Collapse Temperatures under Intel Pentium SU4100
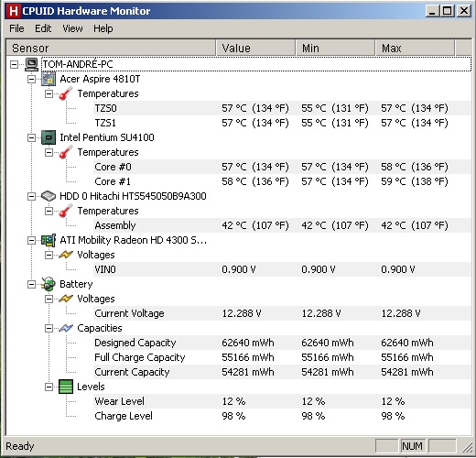Image resolution: width=476 pixels, height=458 pixels. (49, 152)
